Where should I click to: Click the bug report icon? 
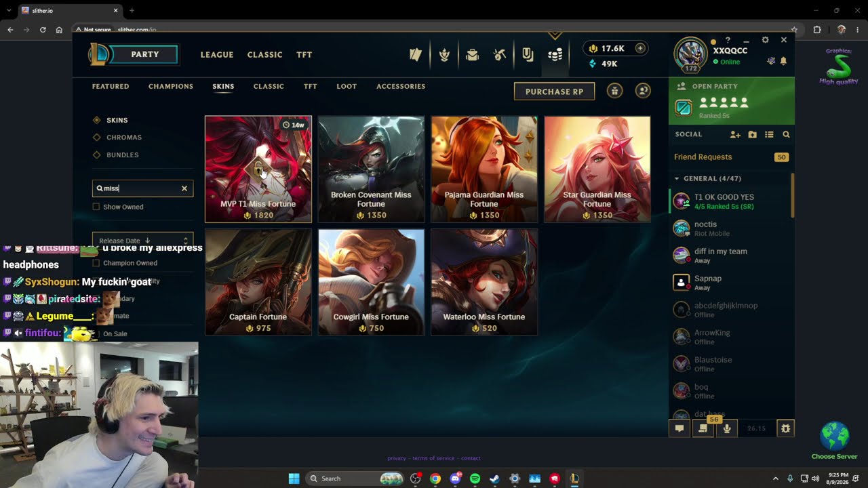[785, 428]
